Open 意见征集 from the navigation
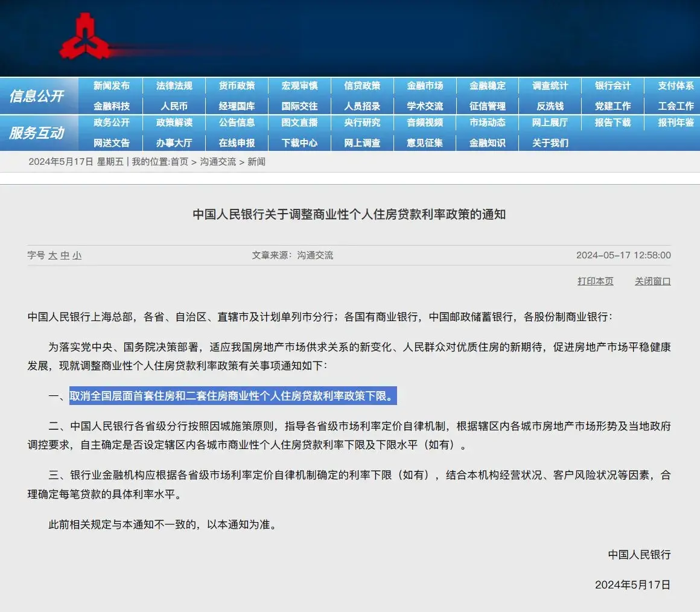This screenshot has width=700, height=612. 425,142
